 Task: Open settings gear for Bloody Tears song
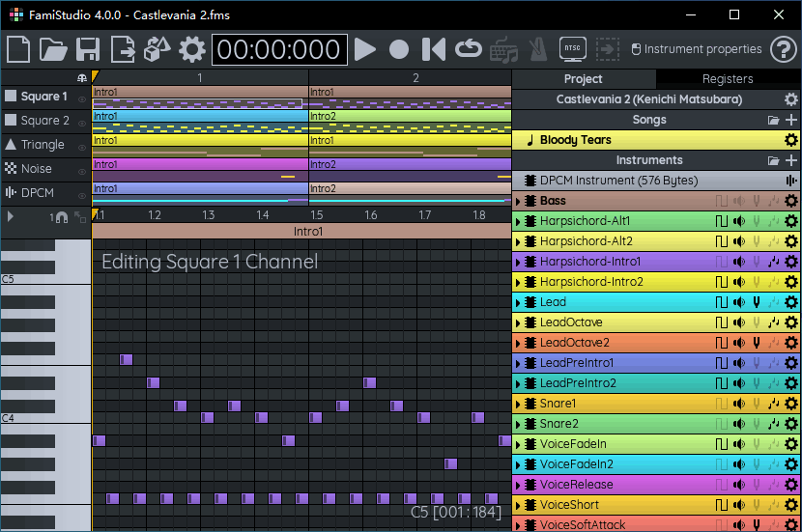[791, 140]
